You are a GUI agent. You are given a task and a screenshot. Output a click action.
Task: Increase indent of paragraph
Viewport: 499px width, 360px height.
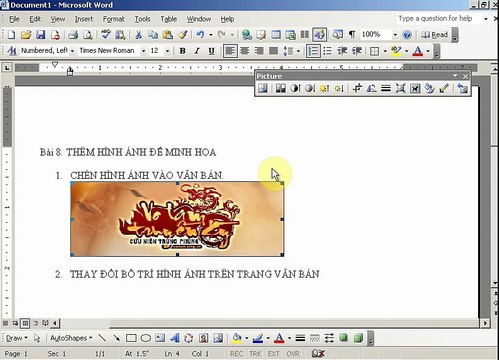pyautogui.click(x=357, y=51)
